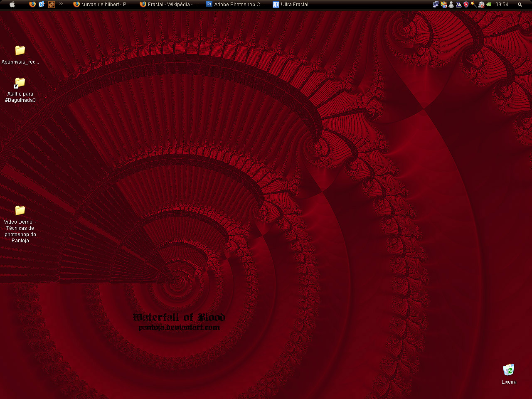This screenshot has height=399, width=532.
Task: Open the NVIDIA settings tray icon
Action: click(x=489, y=5)
